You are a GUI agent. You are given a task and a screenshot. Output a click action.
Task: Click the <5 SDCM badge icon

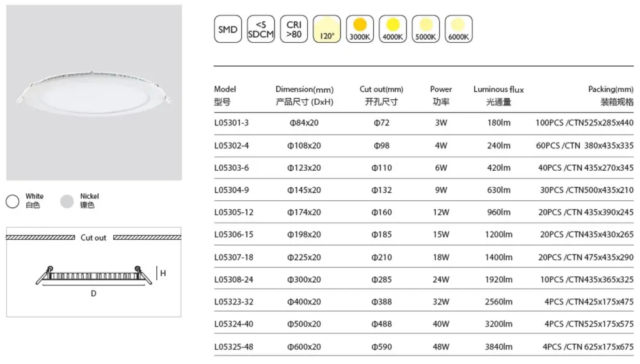(x=261, y=29)
